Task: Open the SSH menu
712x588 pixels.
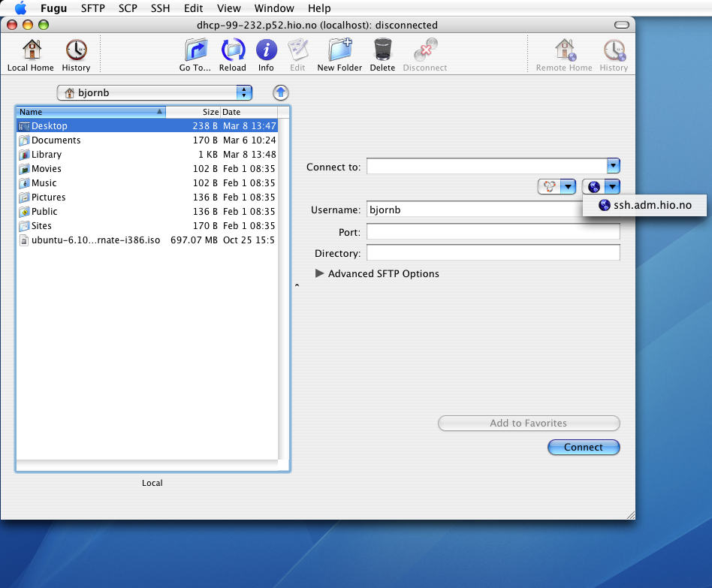Action: (160, 8)
